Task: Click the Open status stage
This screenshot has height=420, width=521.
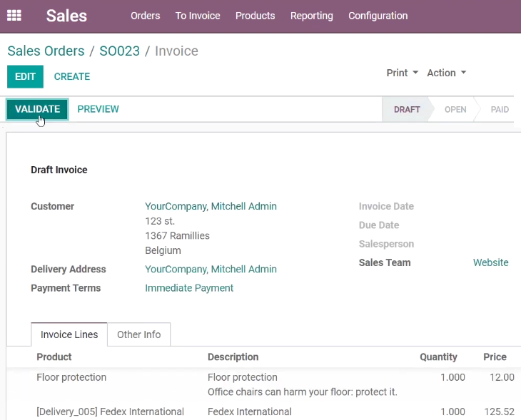Action: coord(455,109)
